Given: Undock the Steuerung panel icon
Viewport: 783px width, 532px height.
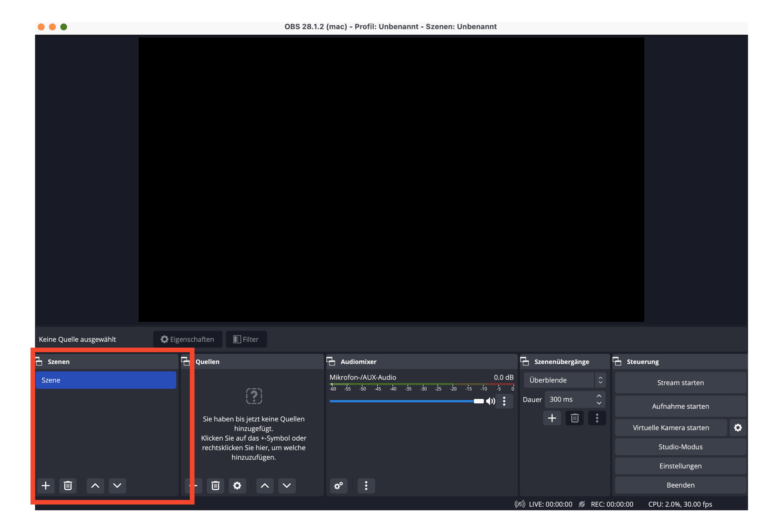Looking at the screenshot, I should 617,362.
